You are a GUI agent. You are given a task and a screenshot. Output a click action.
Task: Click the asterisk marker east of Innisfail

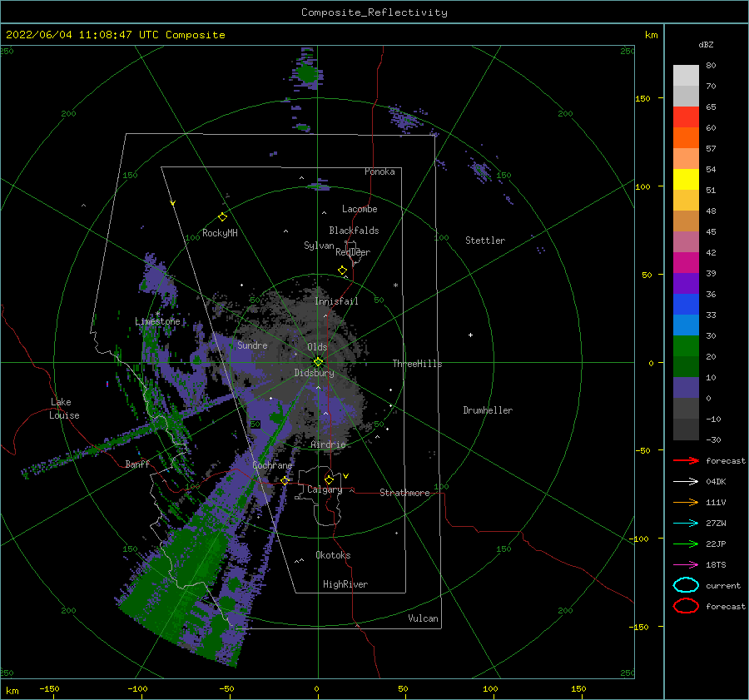[x=395, y=285]
